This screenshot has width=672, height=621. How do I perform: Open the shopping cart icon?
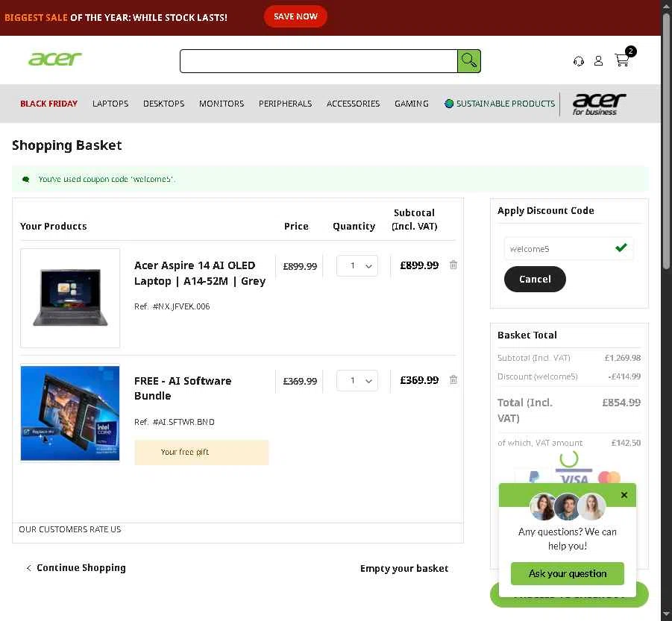tap(622, 60)
